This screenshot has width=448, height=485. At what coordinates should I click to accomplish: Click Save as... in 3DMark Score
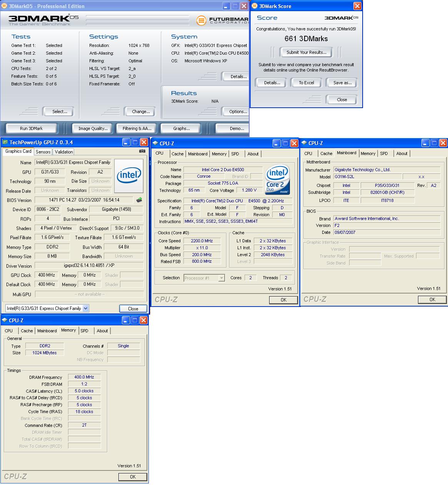tap(342, 83)
